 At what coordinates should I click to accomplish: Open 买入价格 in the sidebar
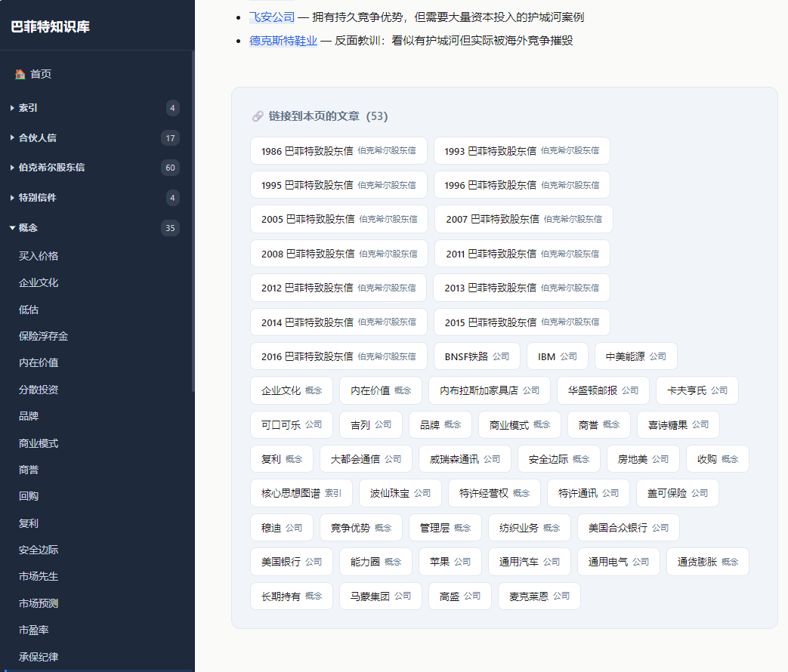pos(39,256)
